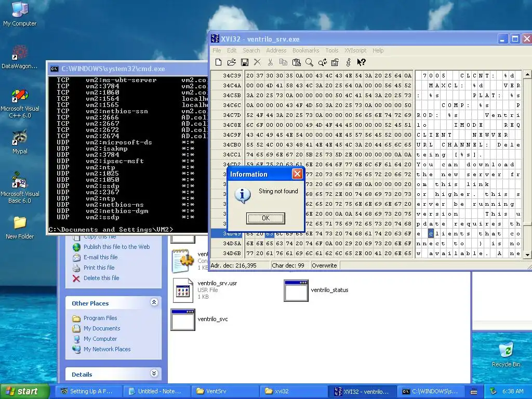This screenshot has width=532, height=399.
Task: Click the context help arrow-question icon
Action: coord(362,62)
